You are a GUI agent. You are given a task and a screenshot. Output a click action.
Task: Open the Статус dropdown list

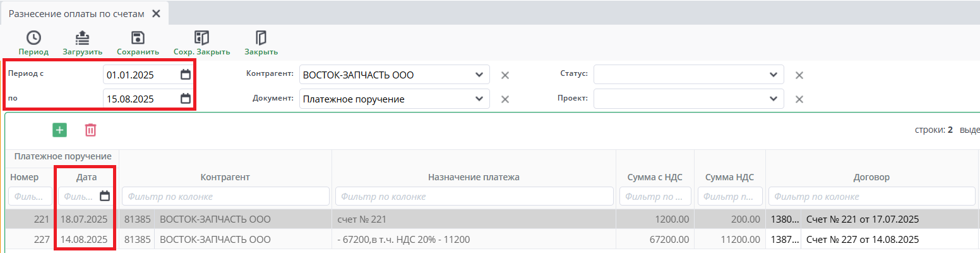[773, 75]
